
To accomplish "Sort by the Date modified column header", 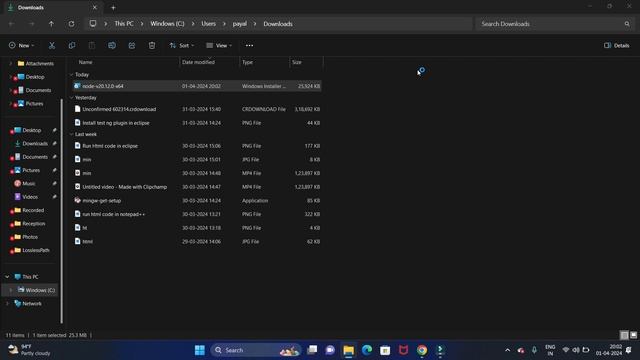I will pyautogui.click(x=209, y=62).
